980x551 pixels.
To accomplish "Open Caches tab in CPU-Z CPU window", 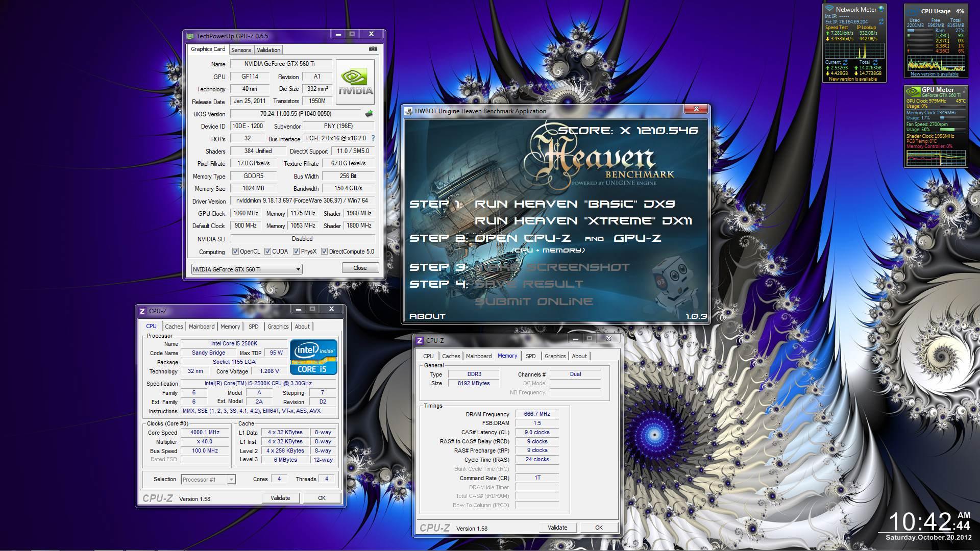I will coord(174,327).
